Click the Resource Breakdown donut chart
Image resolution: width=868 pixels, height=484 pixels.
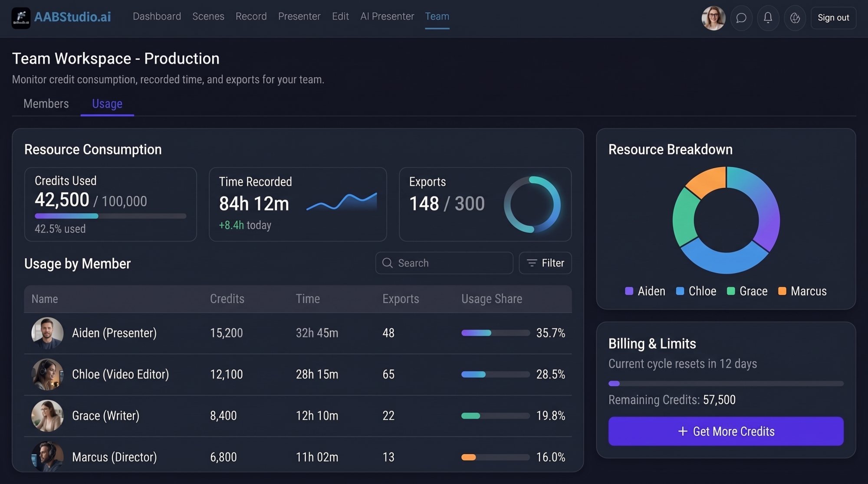tap(726, 220)
